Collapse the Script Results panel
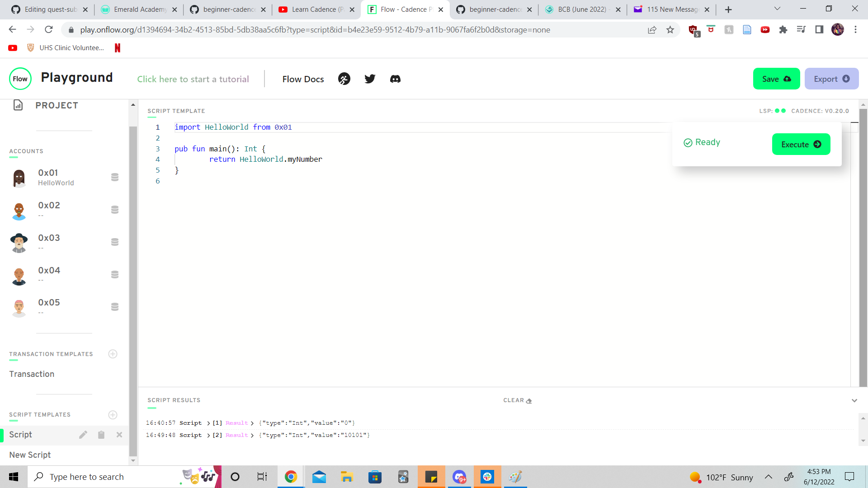 click(x=854, y=400)
